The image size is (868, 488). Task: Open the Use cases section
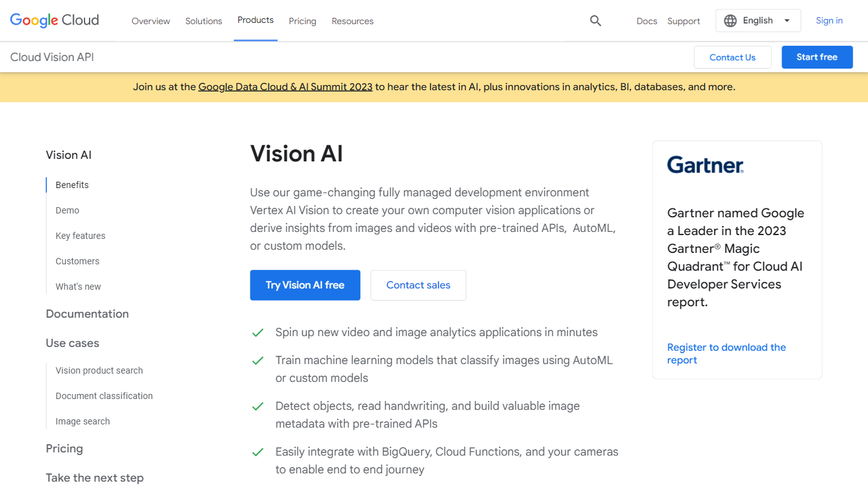[x=72, y=342]
